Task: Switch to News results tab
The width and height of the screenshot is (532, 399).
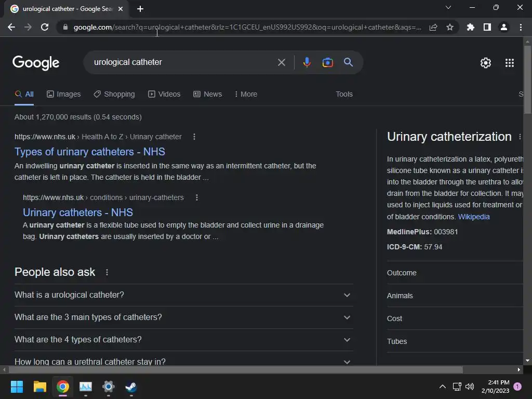Action: point(208,94)
